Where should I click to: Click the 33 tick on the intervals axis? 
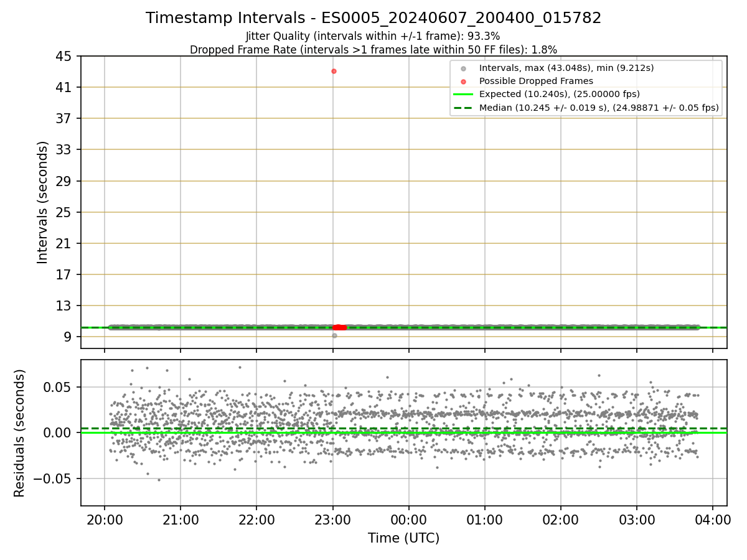click(64, 149)
